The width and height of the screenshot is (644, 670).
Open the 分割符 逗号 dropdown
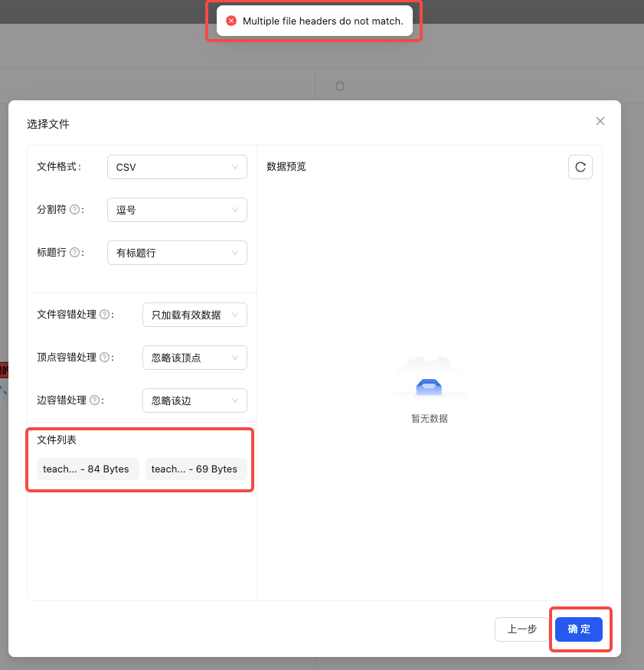177,210
